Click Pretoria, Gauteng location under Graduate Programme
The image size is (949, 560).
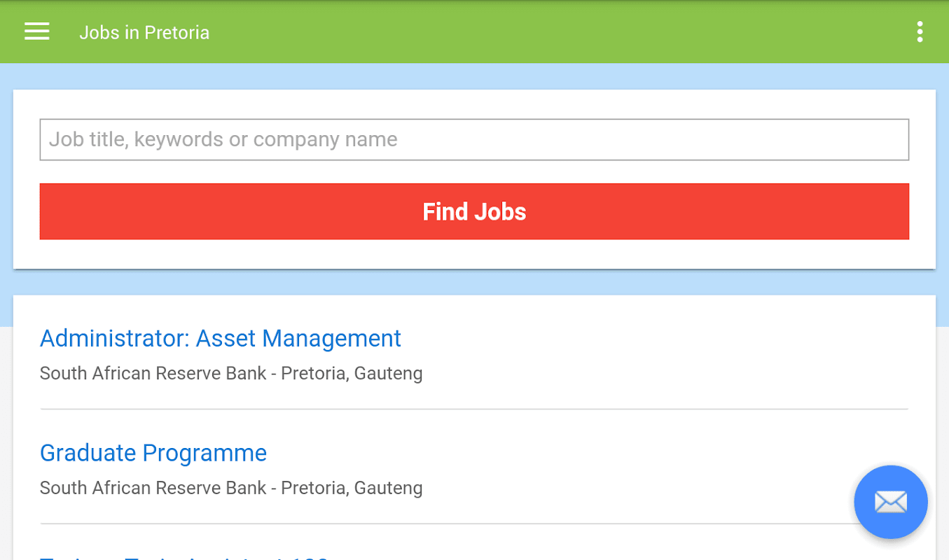tap(352, 488)
